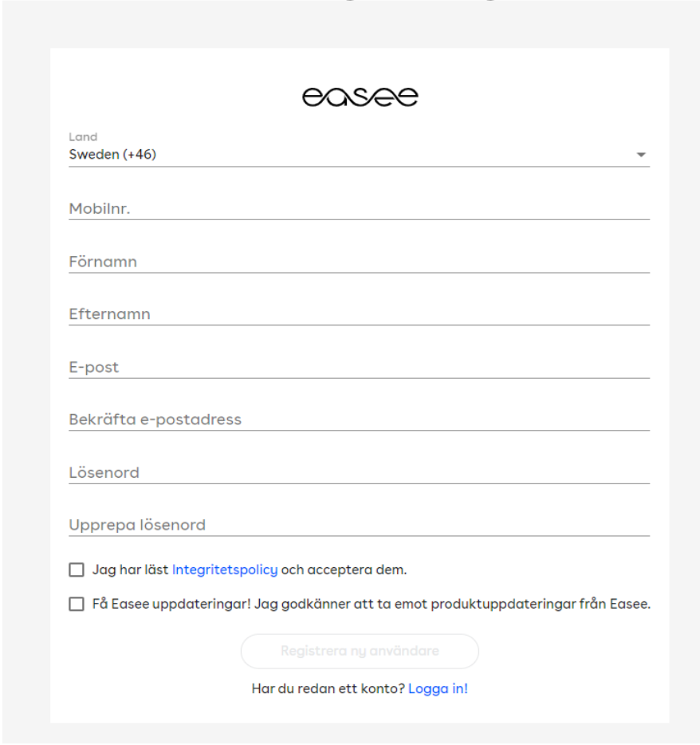Tick the Integritetspolicy acceptance checkbox
The width and height of the screenshot is (700, 745).
coord(77,570)
